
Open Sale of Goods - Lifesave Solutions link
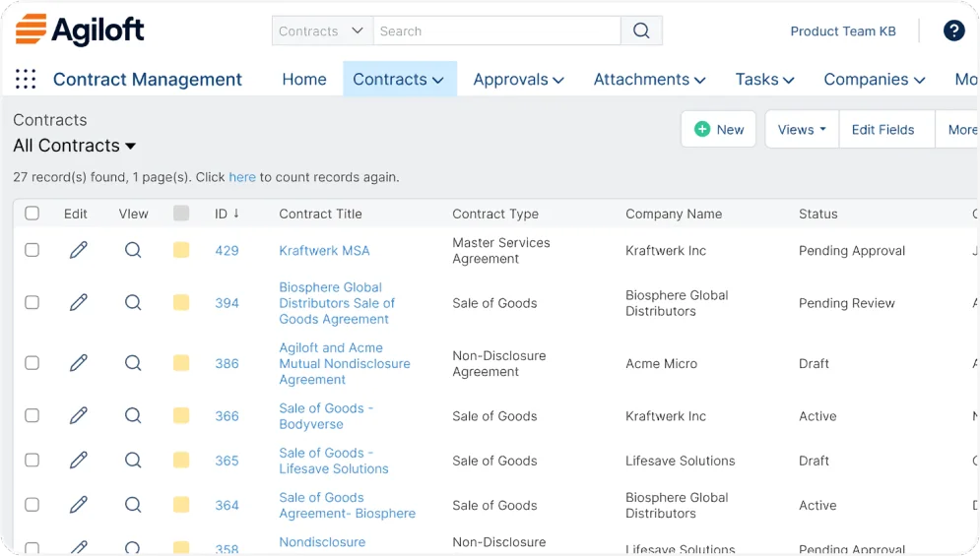click(x=333, y=461)
